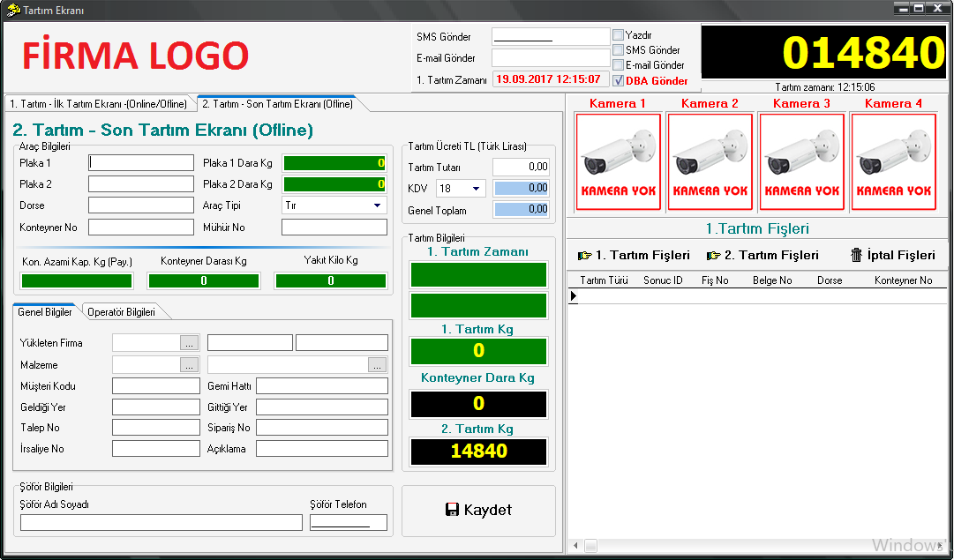This screenshot has width=954, height=560.
Task: Show 1. Tartım Fişleri list
Action: [x=634, y=255]
